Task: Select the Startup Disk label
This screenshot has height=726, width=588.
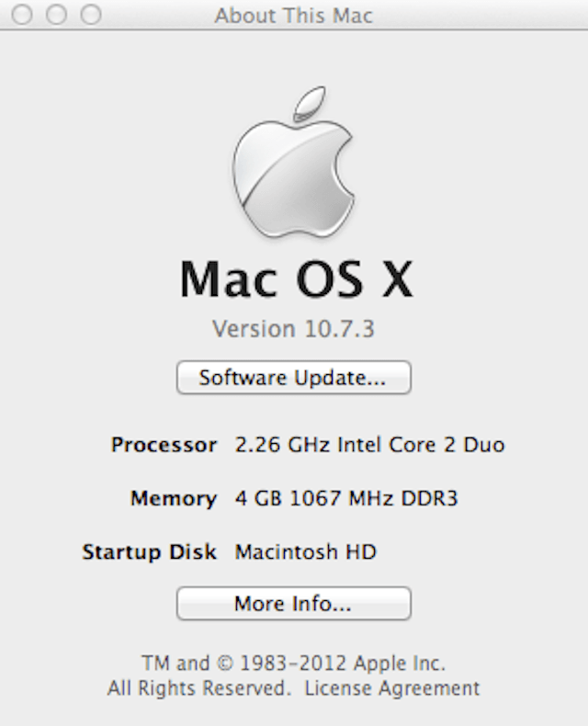Action: (149, 552)
